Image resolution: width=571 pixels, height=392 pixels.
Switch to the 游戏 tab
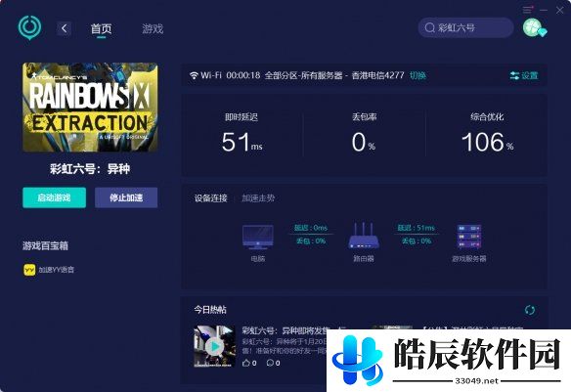point(153,28)
